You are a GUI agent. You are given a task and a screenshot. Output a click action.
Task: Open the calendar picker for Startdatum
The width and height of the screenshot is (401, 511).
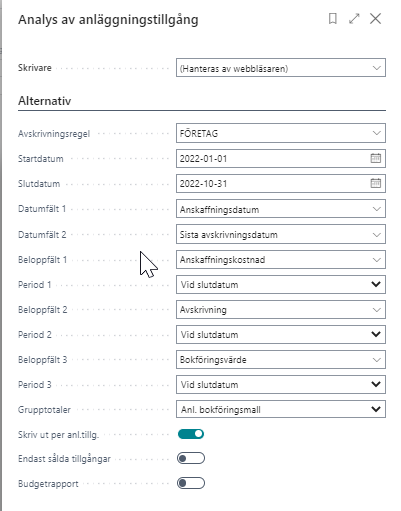(x=376, y=158)
